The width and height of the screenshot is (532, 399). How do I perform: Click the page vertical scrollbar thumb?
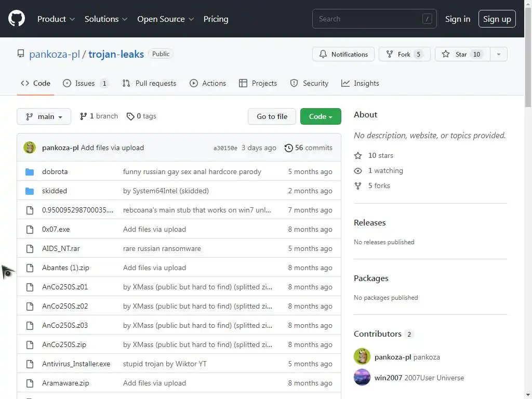(528, 57)
